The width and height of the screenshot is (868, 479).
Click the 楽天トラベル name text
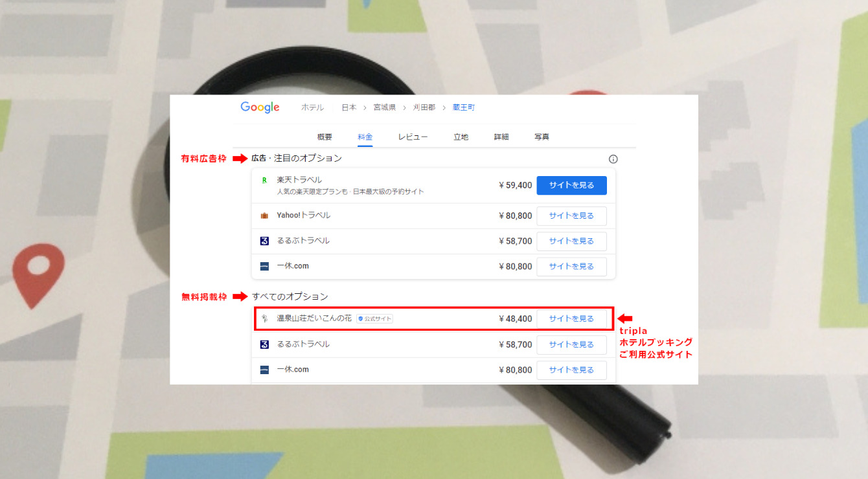pos(299,180)
